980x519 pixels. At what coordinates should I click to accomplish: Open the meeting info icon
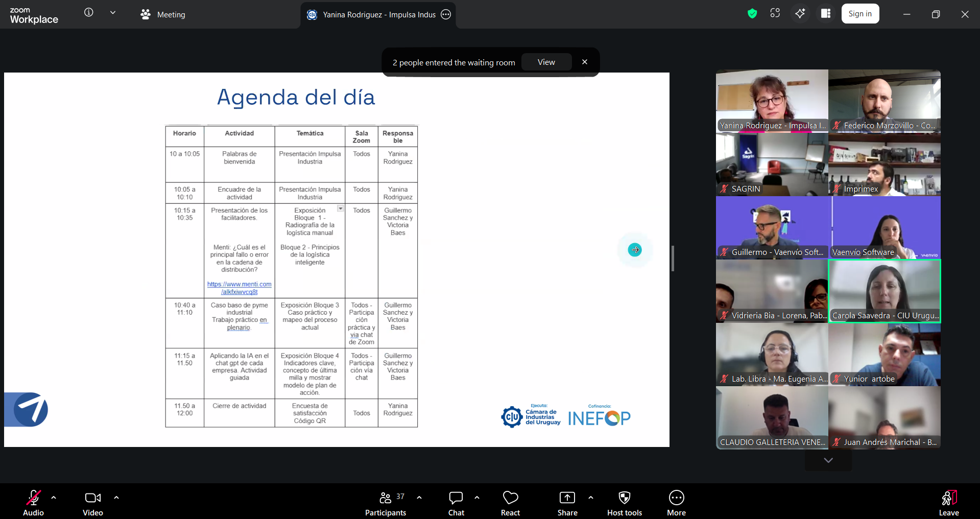89,13
